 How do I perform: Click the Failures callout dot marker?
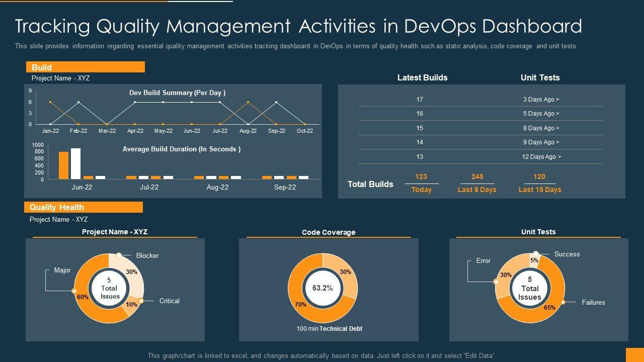click(x=563, y=302)
